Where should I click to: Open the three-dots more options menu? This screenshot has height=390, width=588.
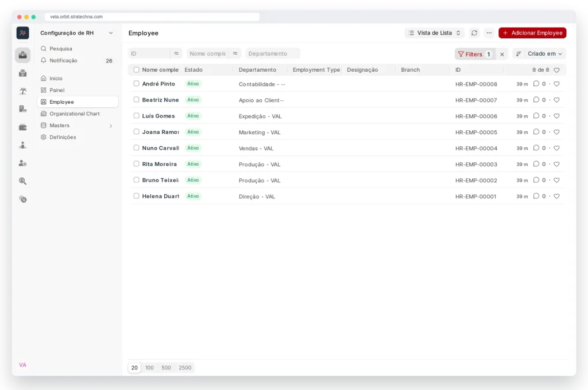click(489, 33)
